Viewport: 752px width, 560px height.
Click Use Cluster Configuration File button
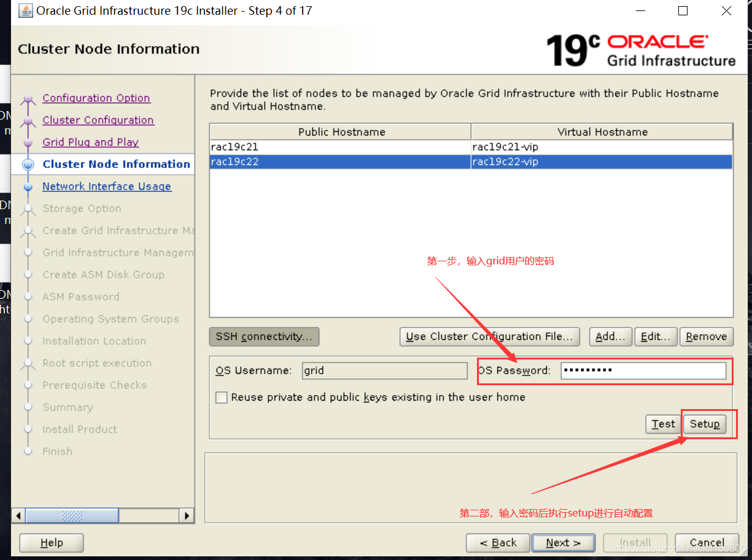(489, 337)
